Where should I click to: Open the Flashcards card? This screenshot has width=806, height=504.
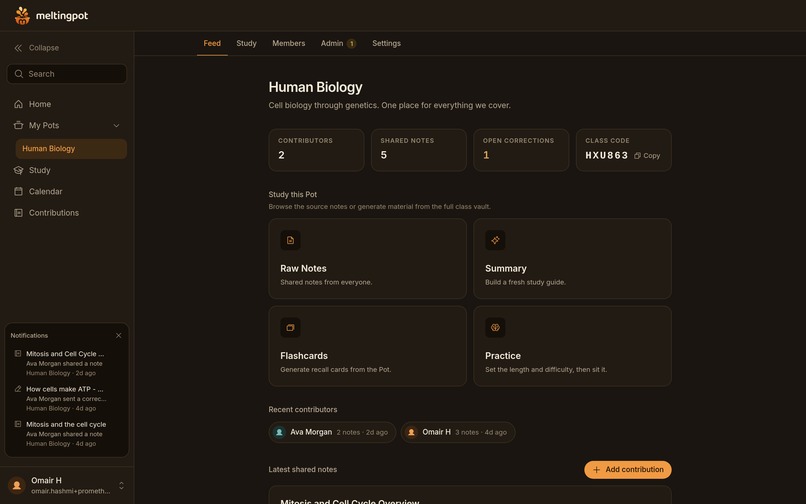point(368,346)
